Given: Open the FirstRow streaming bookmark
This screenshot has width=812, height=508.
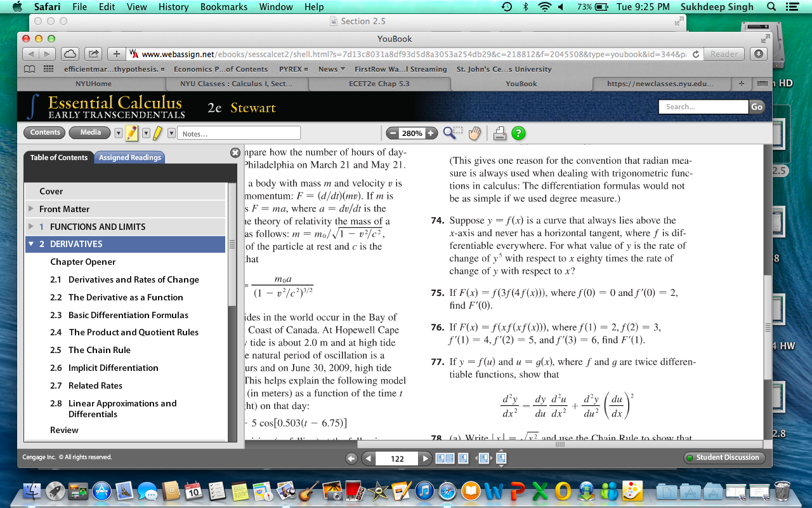Looking at the screenshot, I should coord(400,69).
